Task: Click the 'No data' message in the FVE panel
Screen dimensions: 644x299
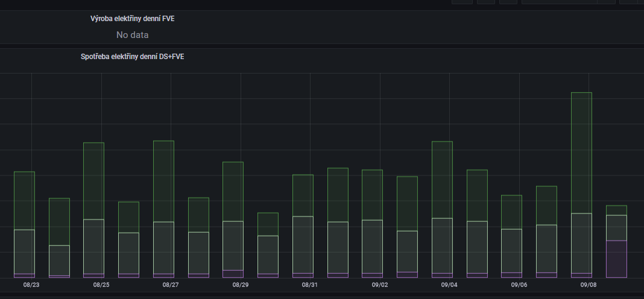Action: pos(132,35)
